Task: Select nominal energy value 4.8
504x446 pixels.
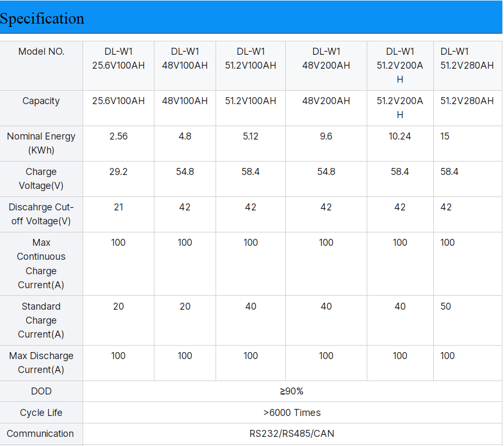Action: coord(185,136)
